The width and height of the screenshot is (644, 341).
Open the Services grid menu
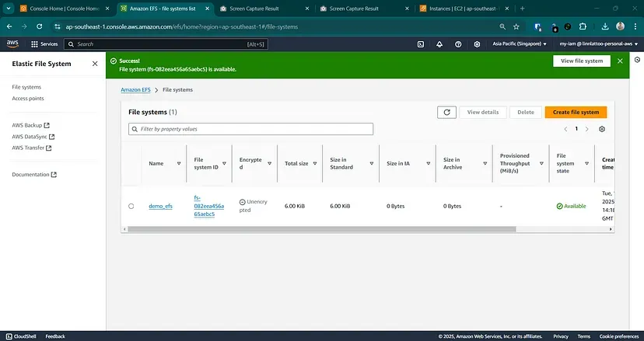(x=44, y=44)
